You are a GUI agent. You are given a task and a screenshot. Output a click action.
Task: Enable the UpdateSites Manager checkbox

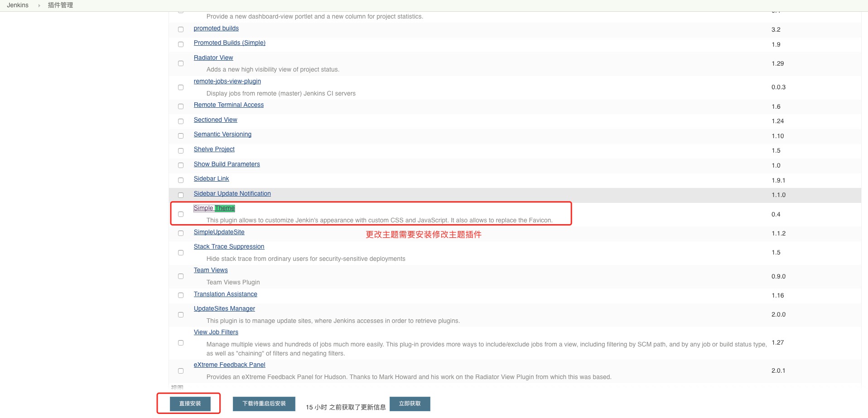[181, 315]
